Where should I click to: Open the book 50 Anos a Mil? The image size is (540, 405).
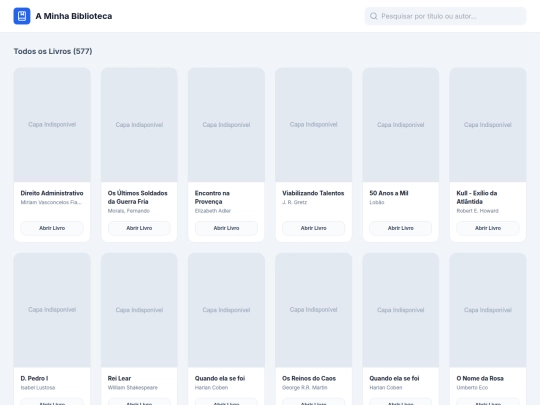401,228
